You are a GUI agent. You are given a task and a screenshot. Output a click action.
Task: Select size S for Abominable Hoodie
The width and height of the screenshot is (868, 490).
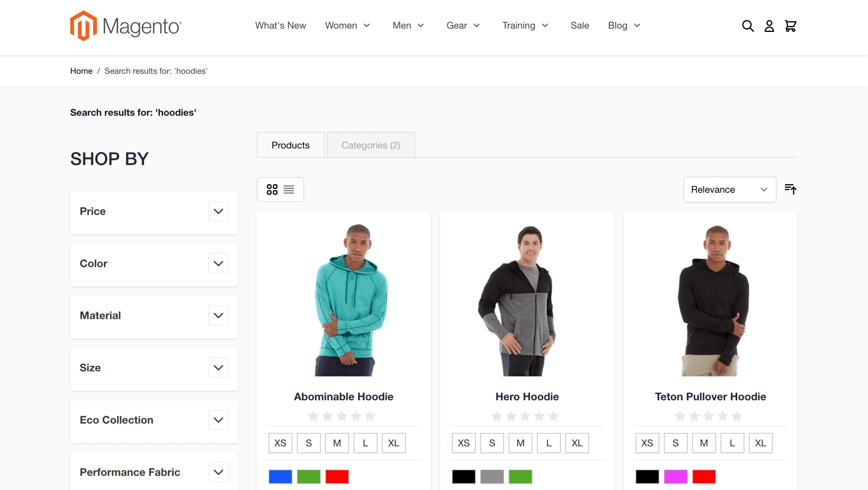tap(309, 443)
